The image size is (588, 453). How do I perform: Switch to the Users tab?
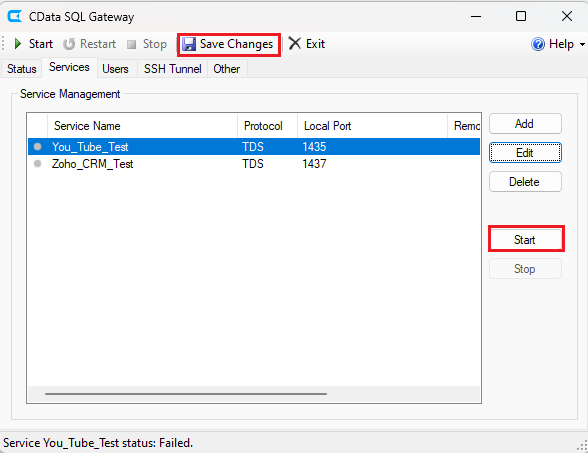(116, 69)
